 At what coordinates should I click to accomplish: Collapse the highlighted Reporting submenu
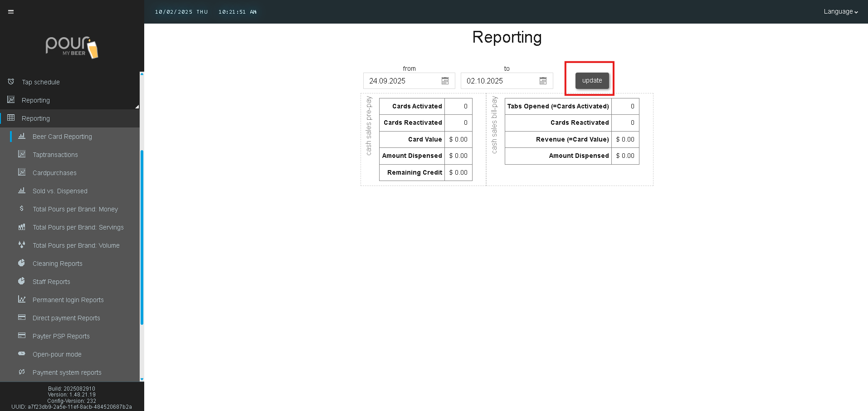[x=36, y=118]
